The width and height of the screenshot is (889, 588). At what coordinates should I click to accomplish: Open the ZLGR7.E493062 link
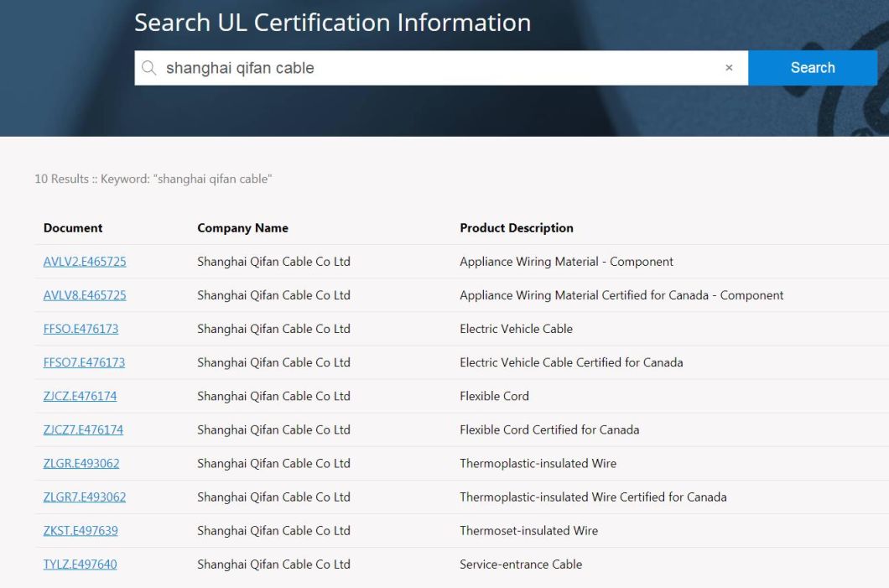tap(85, 497)
